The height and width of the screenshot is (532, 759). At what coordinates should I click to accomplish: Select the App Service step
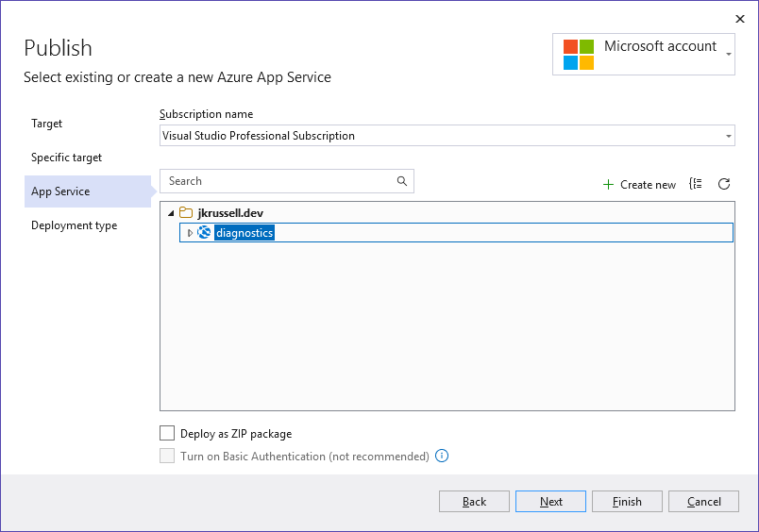(88, 191)
